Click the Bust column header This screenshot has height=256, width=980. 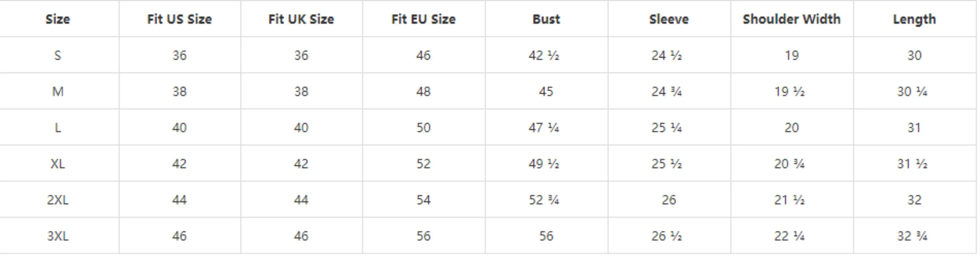coord(546,19)
